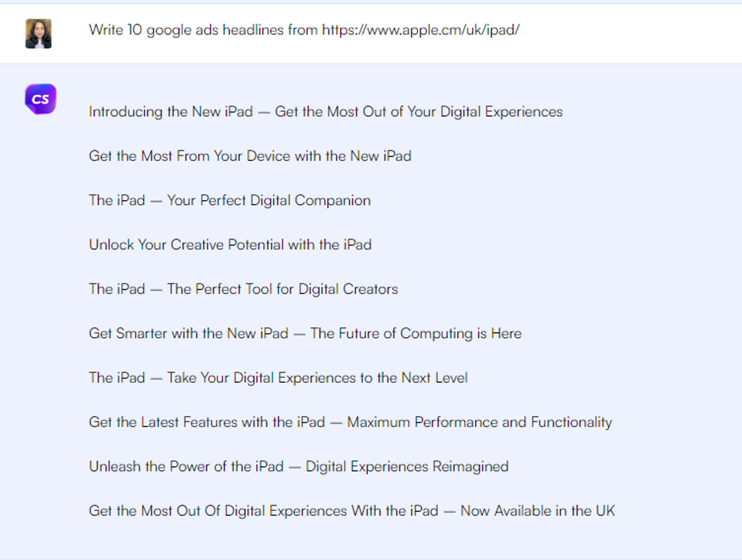This screenshot has height=560, width=742.
Task: Click "Get the Most Out of Your Digital Experiences"
Action: (x=418, y=112)
